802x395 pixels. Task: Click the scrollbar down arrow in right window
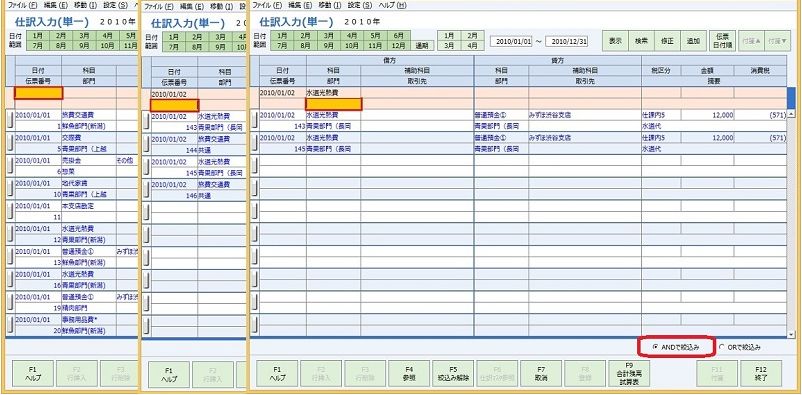791,334
